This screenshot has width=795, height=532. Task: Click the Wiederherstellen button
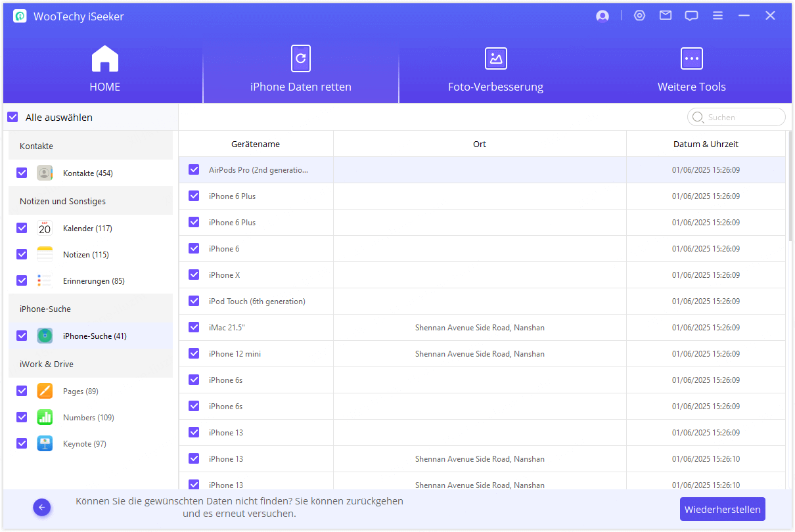click(x=722, y=509)
